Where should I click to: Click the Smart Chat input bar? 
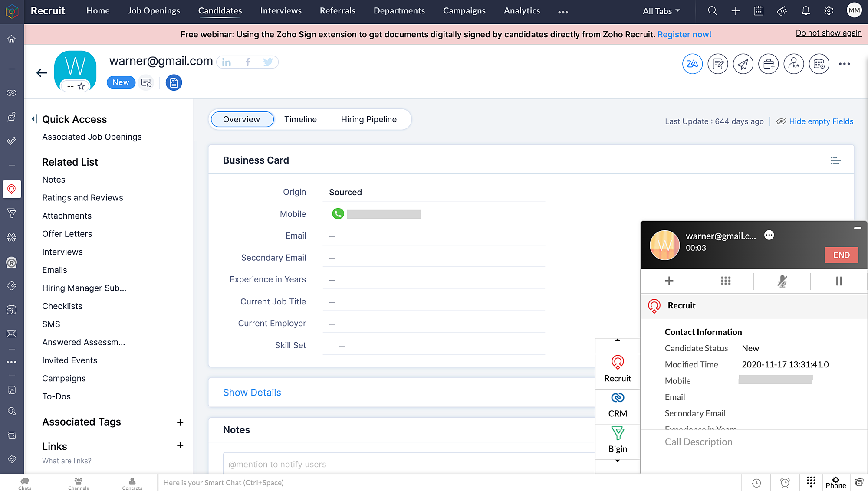[450, 483]
